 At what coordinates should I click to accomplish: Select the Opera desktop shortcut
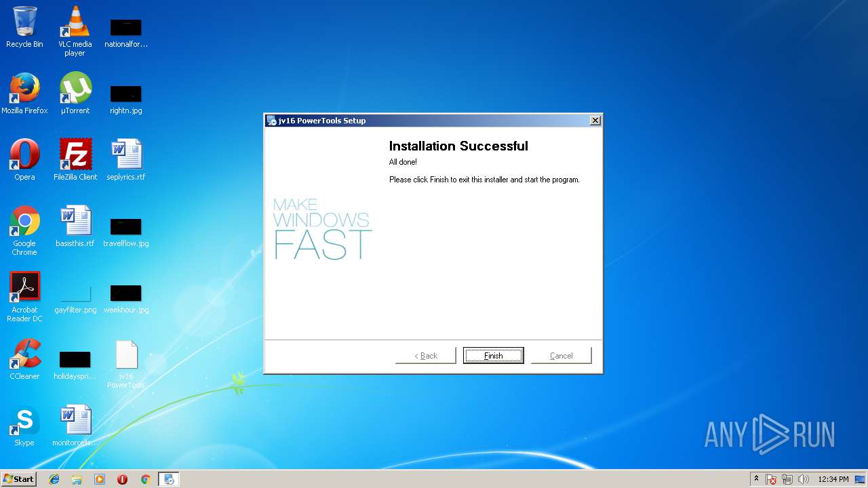24,161
